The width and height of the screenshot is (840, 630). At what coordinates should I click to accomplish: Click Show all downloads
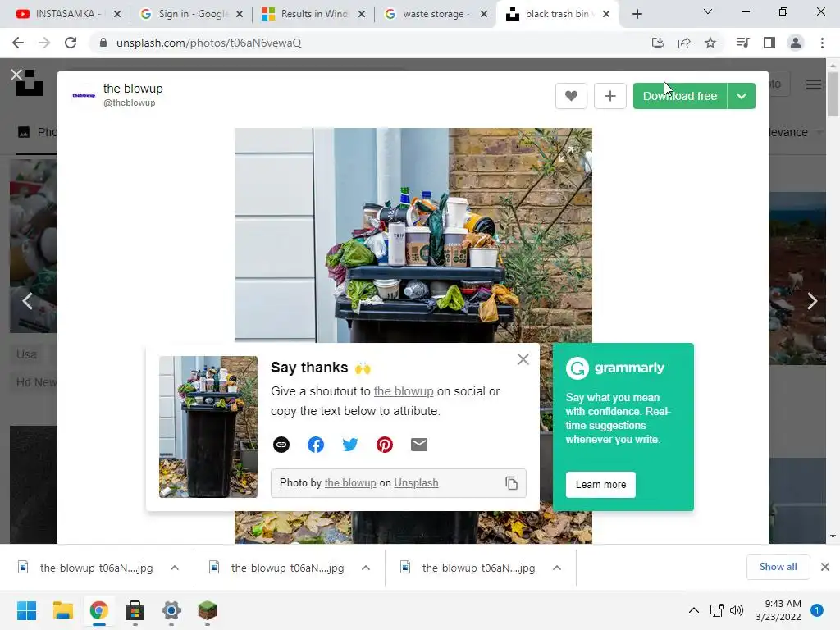pos(778,567)
